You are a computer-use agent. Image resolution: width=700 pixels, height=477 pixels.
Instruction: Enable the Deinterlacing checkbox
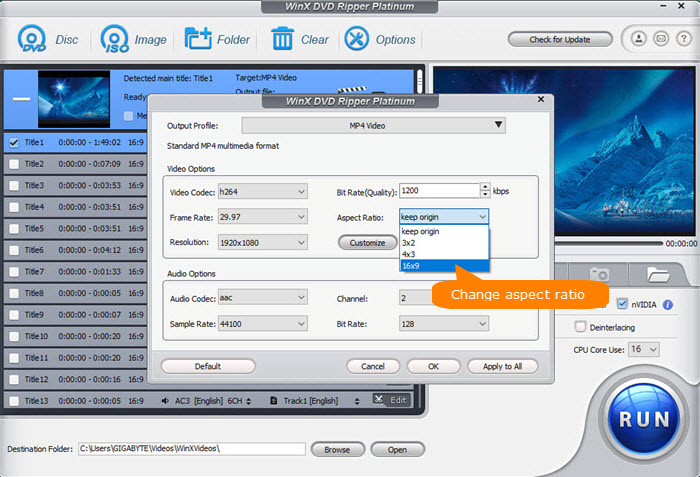click(580, 326)
